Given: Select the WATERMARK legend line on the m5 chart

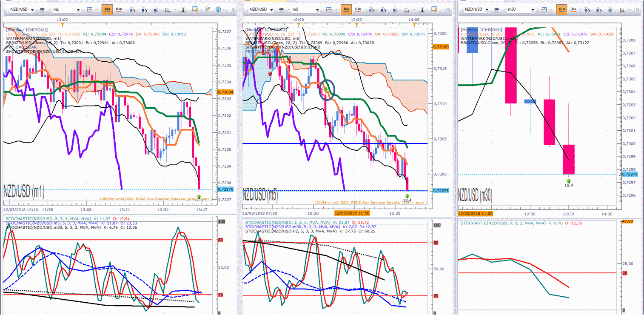Looking at the screenshot, I should [272, 38].
